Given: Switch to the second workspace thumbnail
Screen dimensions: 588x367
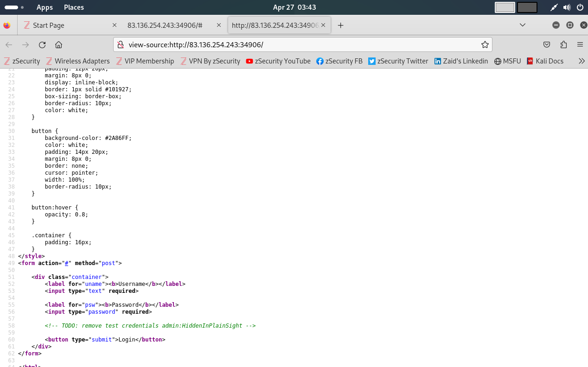Looking at the screenshot, I should click(526, 7).
